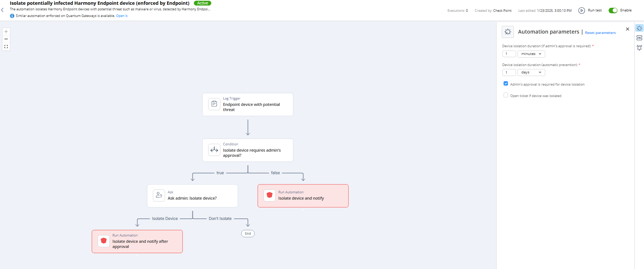This screenshot has height=269, width=644.
Task: Click the Executions: 0 counter
Action: pyautogui.click(x=457, y=11)
